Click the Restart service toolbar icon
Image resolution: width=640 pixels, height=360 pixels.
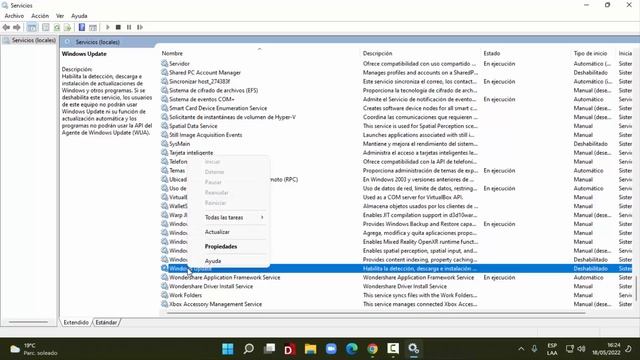pos(140,27)
